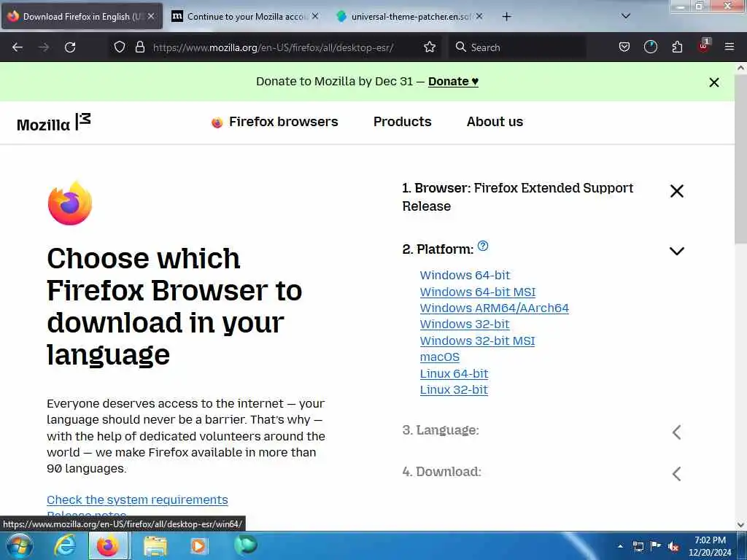View site security padlock info
The height and width of the screenshot is (560, 747).
pyautogui.click(x=139, y=47)
